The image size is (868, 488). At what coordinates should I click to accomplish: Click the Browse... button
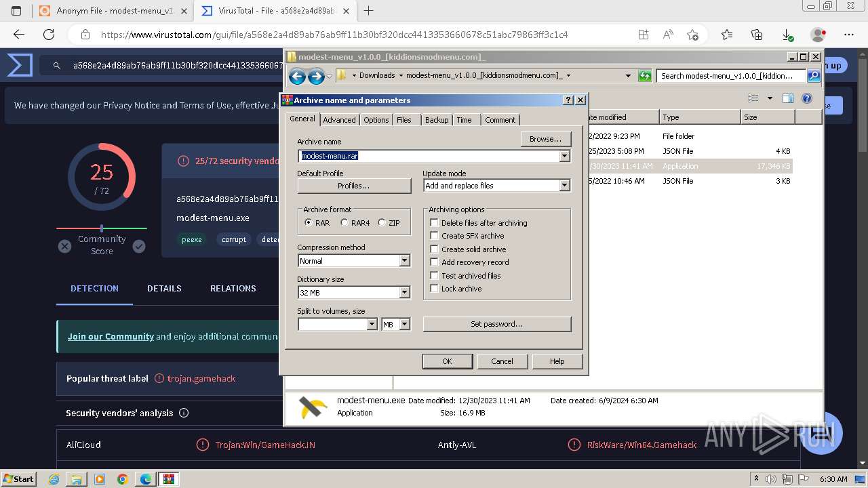(546, 139)
